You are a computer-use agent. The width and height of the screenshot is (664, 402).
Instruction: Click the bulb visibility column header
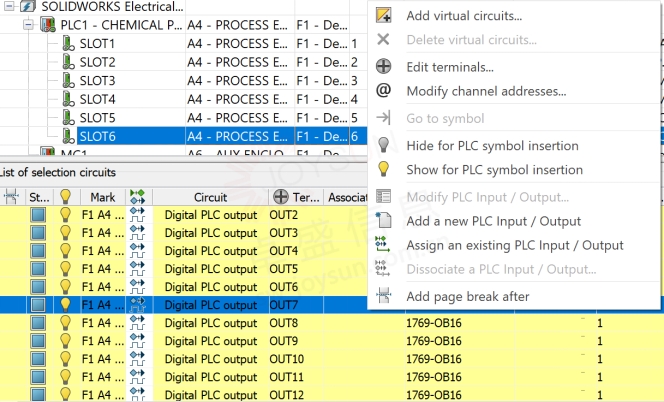(x=66, y=197)
